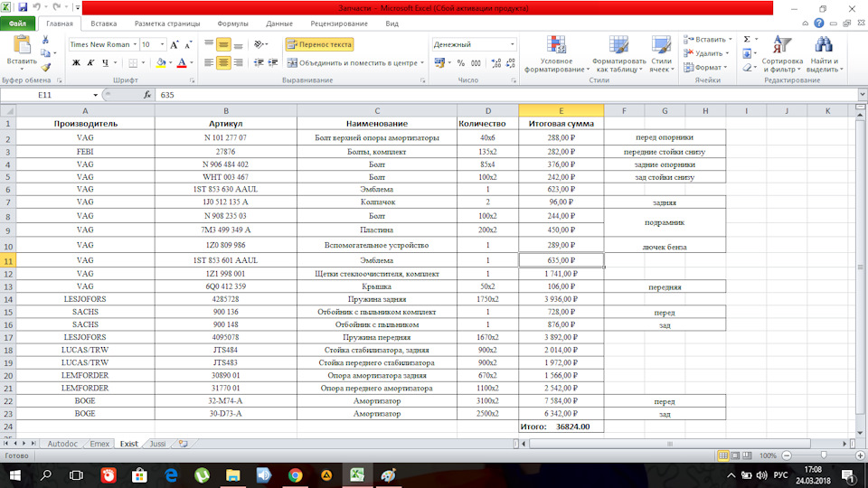Image resolution: width=868 pixels, height=488 pixels.
Task: Switch to the Формулы tab
Action: pos(232,23)
